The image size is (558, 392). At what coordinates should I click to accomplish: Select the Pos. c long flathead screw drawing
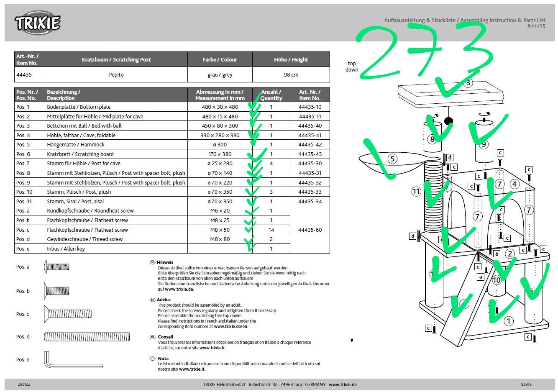pyautogui.click(x=68, y=314)
